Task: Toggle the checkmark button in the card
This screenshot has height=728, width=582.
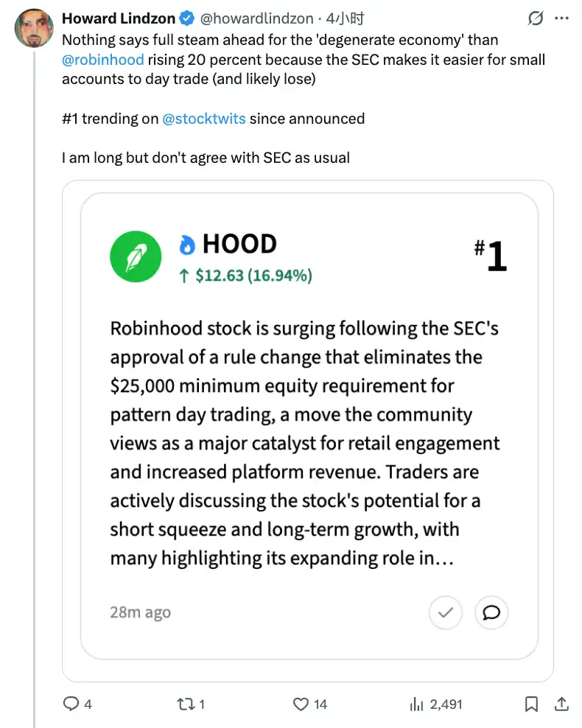Action: [445, 612]
